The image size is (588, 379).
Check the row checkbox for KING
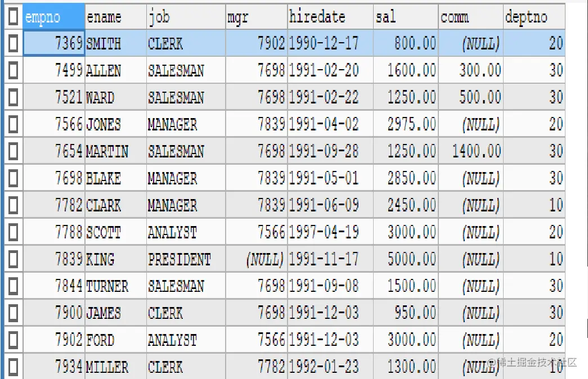(x=13, y=259)
